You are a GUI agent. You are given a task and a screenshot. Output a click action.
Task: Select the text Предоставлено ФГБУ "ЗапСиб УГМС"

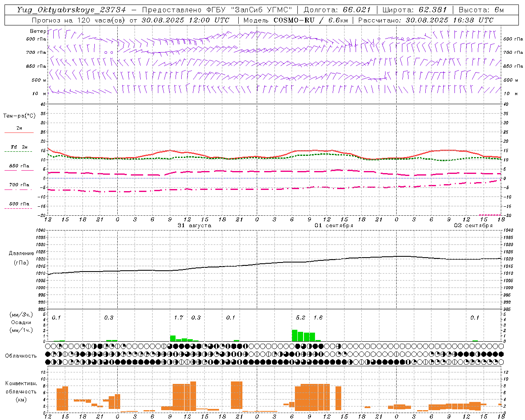(x=217, y=10)
